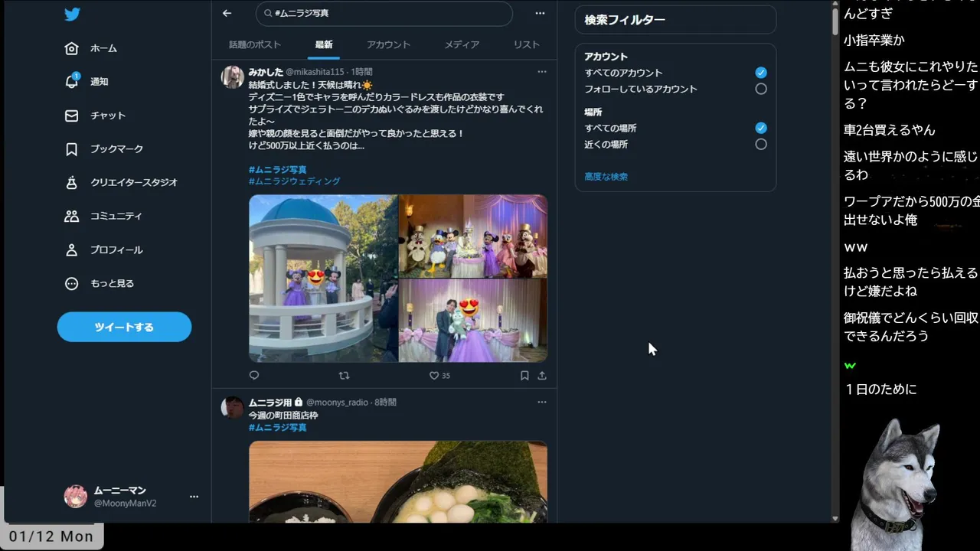Select 'すべての場所' radio option
The width and height of the screenshot is (980, 551).
pos(760,128)
